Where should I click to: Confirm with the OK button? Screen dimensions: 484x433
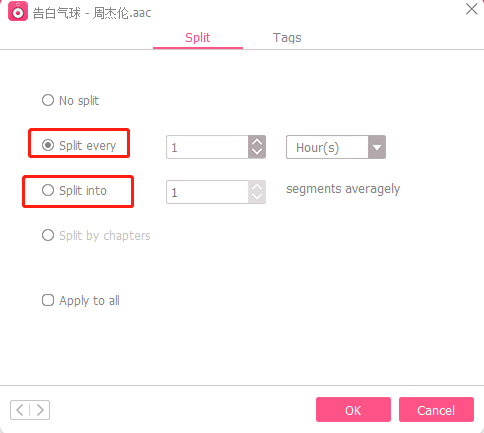click(x=353, y=410)
